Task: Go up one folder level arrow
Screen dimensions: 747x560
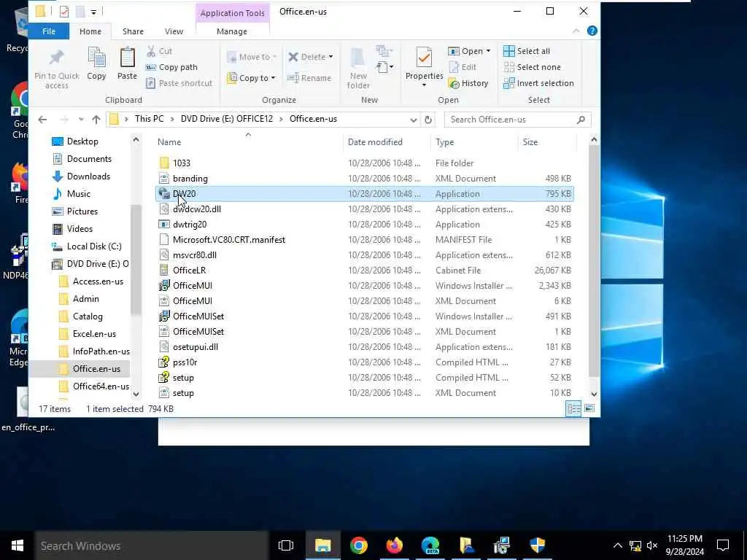Action: coord(96,120)
